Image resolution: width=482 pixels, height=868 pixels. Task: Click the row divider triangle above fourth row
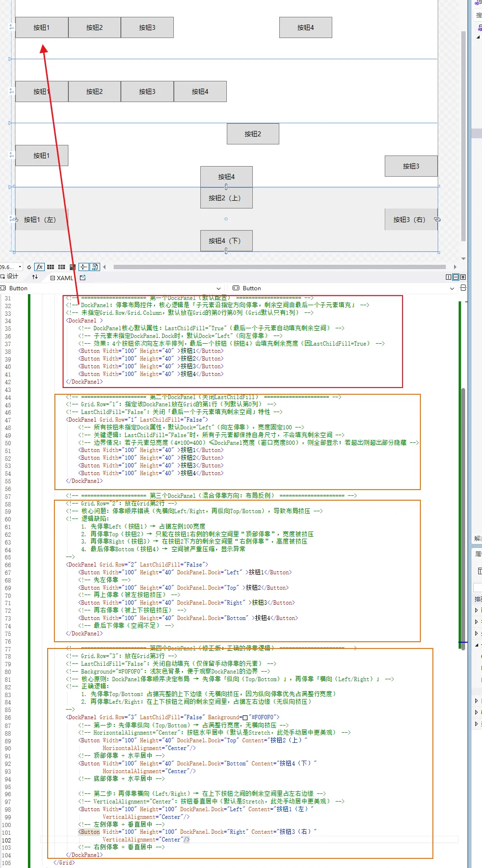(11, 187)
